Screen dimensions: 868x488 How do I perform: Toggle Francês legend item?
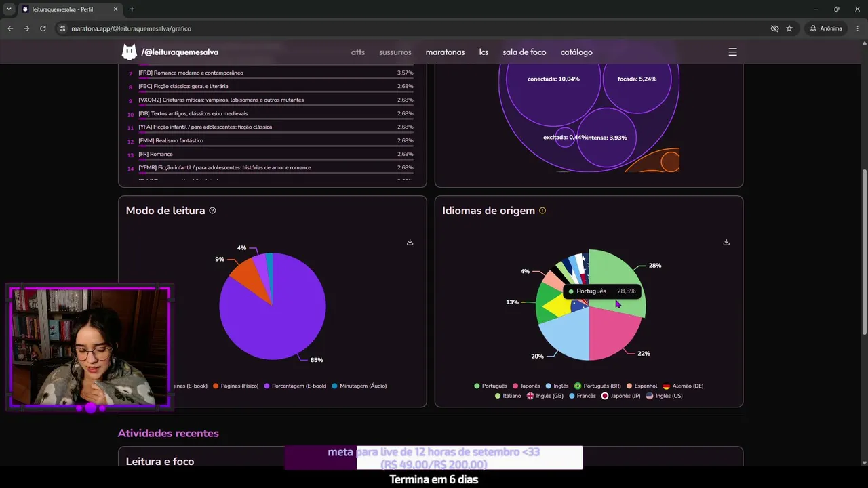point(583,396)
